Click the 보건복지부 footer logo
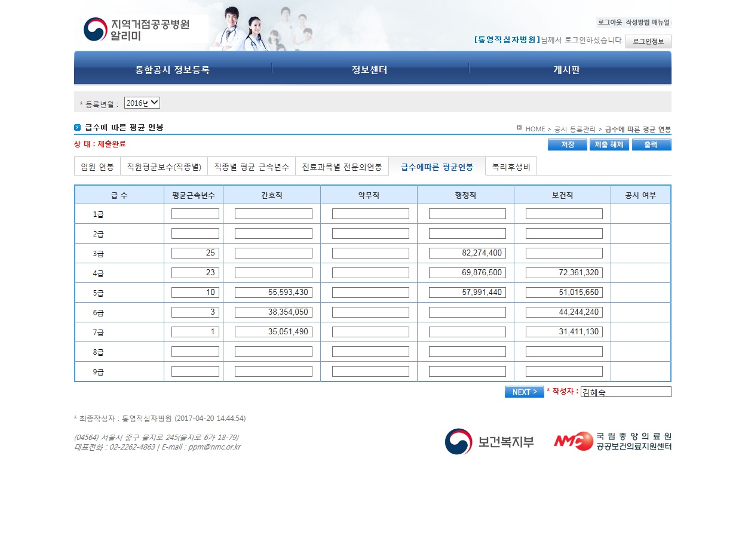Screen dimensions: 745x560 tap(489, 442)
